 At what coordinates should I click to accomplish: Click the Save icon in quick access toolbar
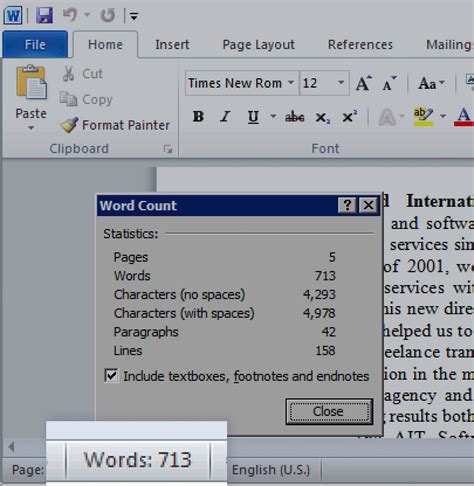[44, 15]
